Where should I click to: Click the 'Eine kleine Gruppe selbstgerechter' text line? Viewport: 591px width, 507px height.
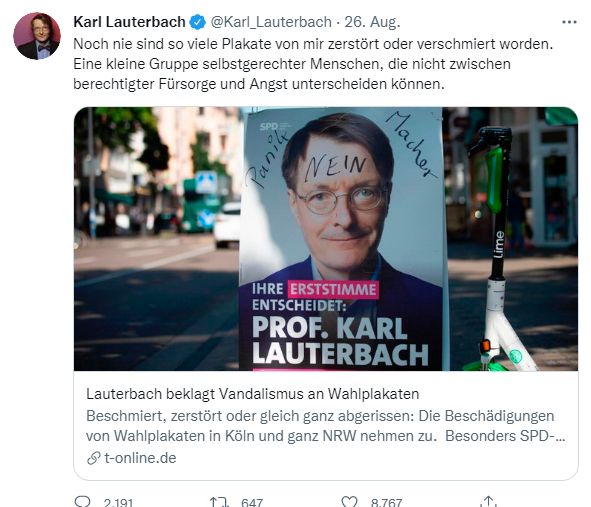292,64
